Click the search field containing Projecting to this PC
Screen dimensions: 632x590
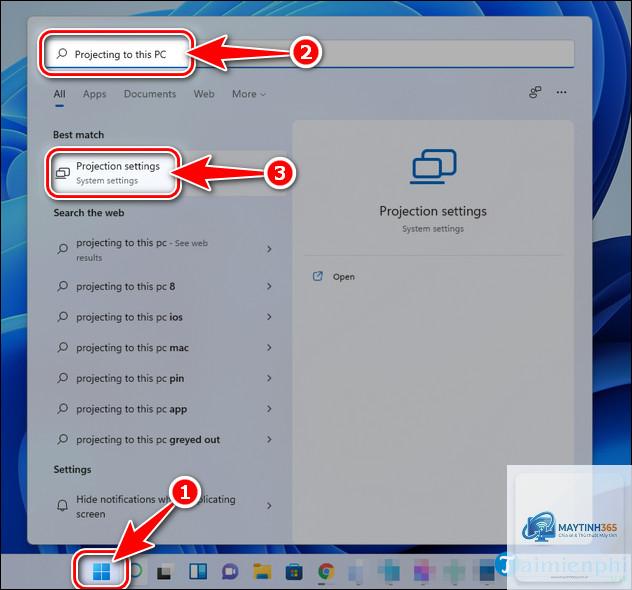click(309, 54)
